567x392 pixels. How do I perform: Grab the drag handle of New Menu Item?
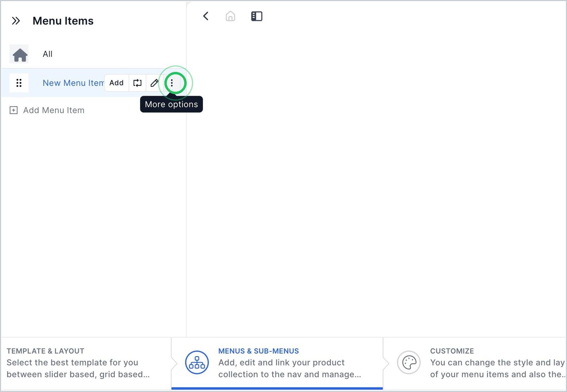[19, 83]
